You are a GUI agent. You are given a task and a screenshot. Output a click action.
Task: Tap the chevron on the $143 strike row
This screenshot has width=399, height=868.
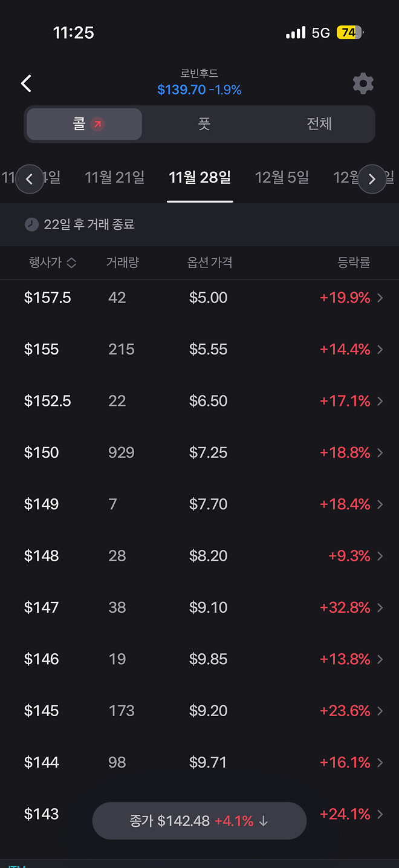click(x=380, y=814)
